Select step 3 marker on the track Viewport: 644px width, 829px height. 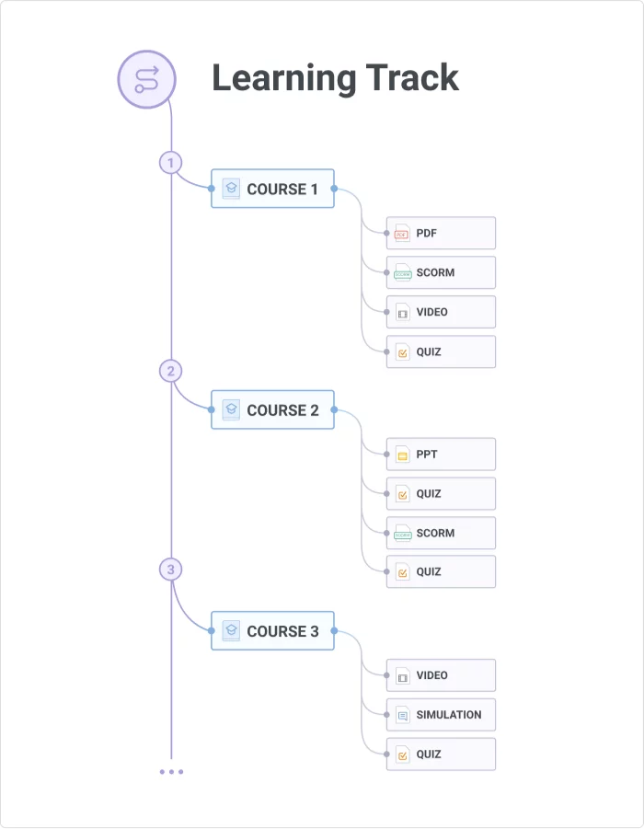pos(170,570)
